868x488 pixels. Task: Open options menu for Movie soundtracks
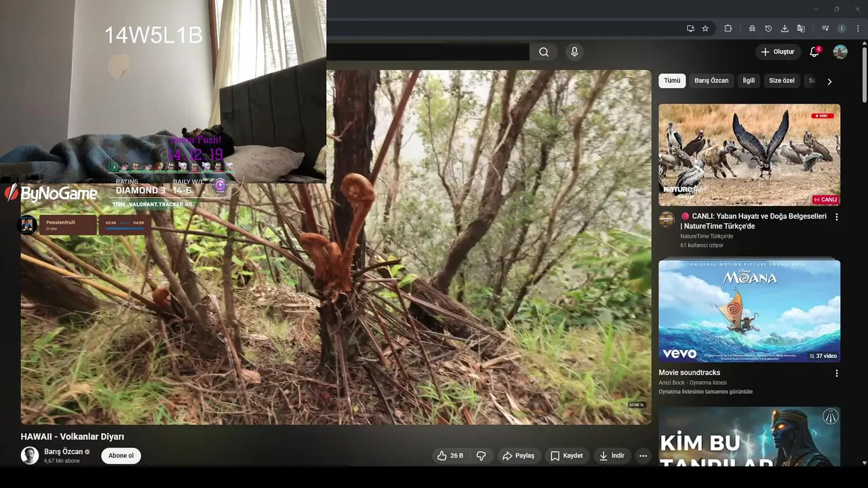click(836, 373)
